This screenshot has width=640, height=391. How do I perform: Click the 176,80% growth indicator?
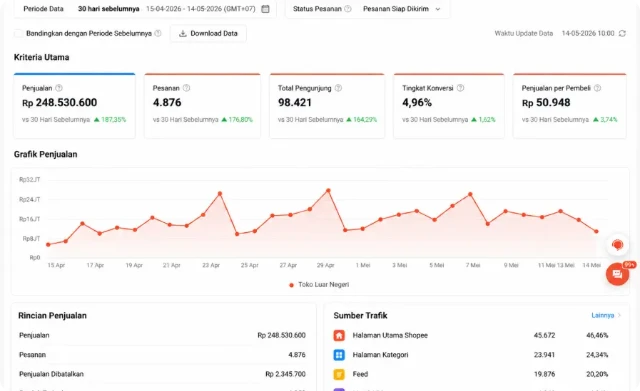click(237, 120)
